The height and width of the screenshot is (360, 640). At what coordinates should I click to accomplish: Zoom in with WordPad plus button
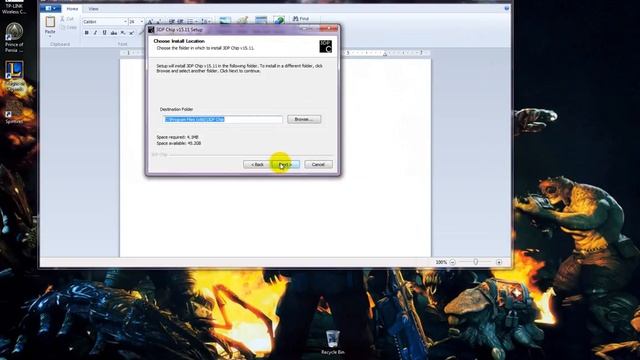pos(499,262)
